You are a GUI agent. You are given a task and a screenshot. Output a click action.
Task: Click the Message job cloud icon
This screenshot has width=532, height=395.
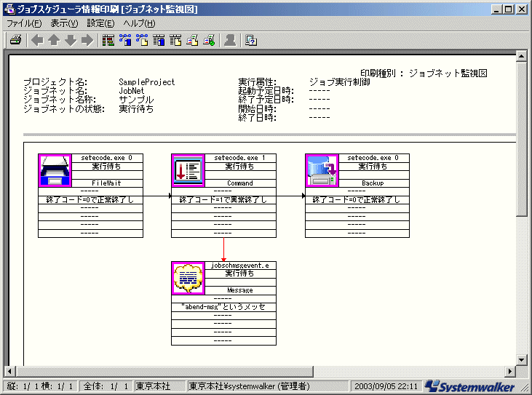[188, 278]
